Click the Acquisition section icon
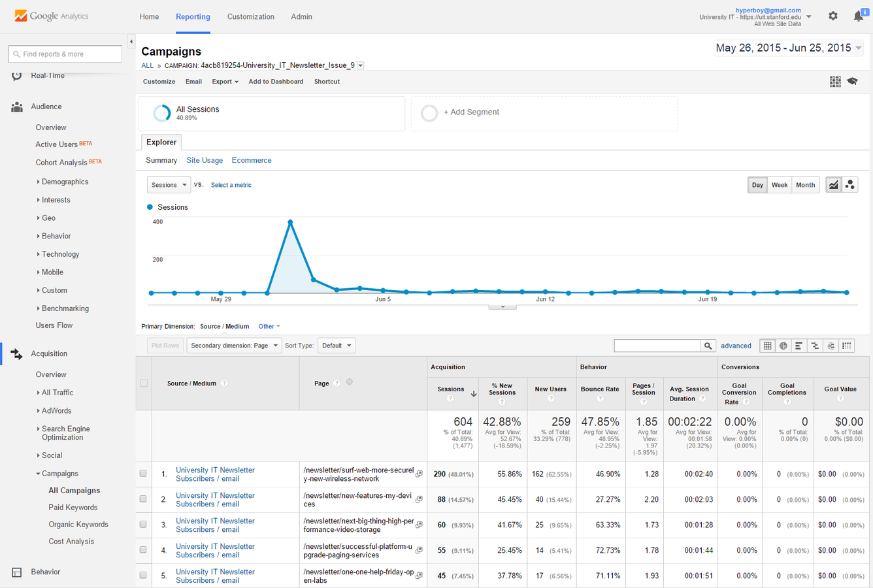Screen dimensions: 873x588 [17, 353]
